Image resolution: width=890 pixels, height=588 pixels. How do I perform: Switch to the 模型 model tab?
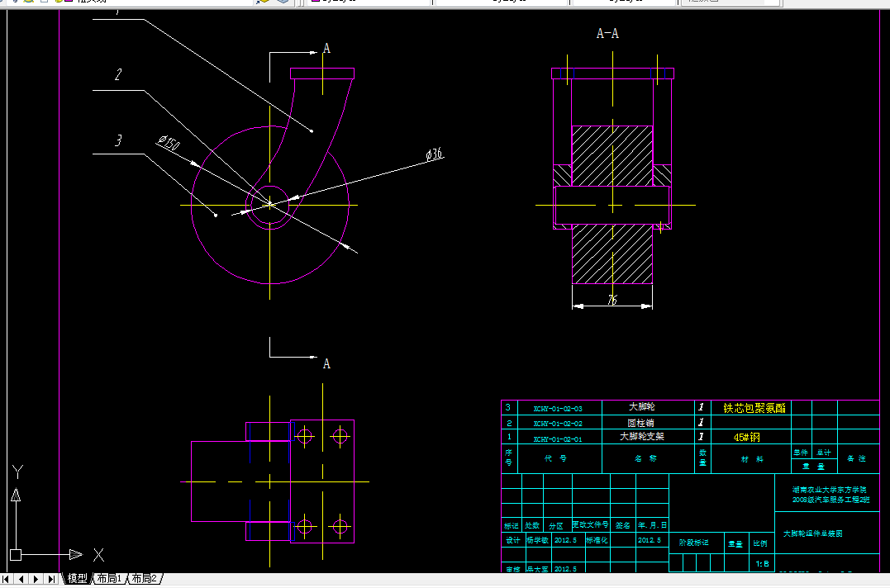[x=77, y=578]
